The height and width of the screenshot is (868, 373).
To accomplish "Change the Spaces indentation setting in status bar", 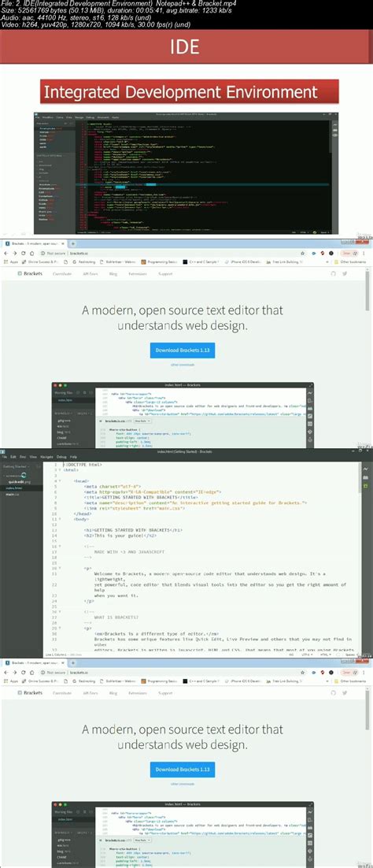I will (351, 655).
